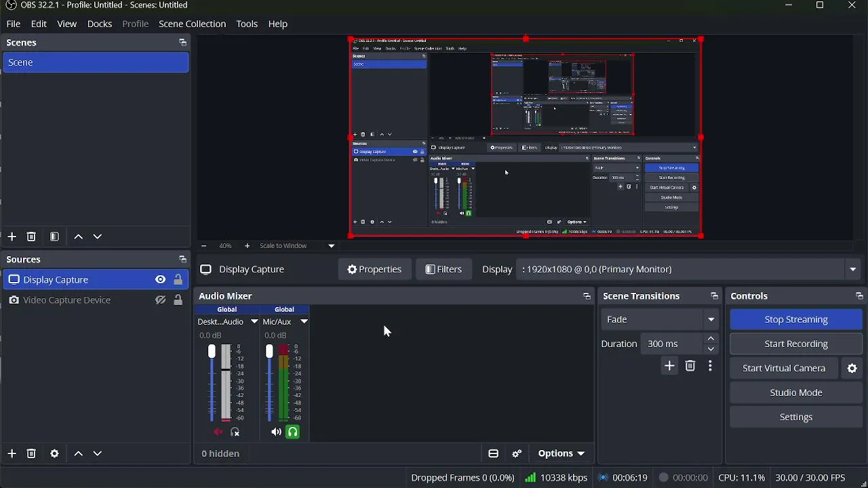Toggle audio mixer layout icon
The height and width of the screenshot is (488, 868).
[494, 453]
